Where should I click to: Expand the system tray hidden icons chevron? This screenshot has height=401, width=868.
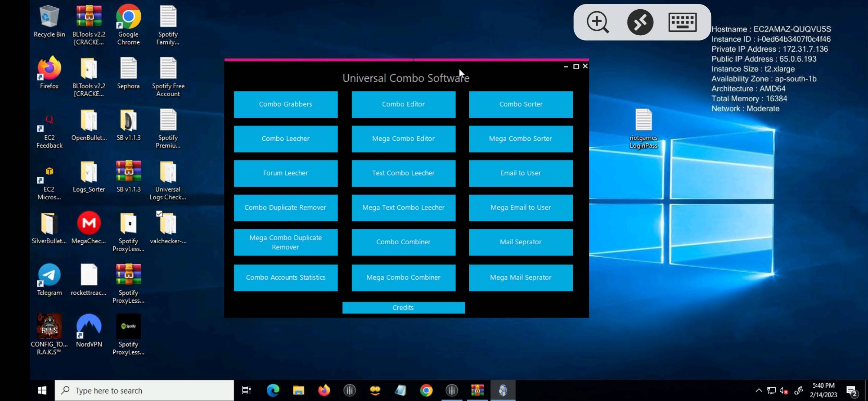point(759,390)
